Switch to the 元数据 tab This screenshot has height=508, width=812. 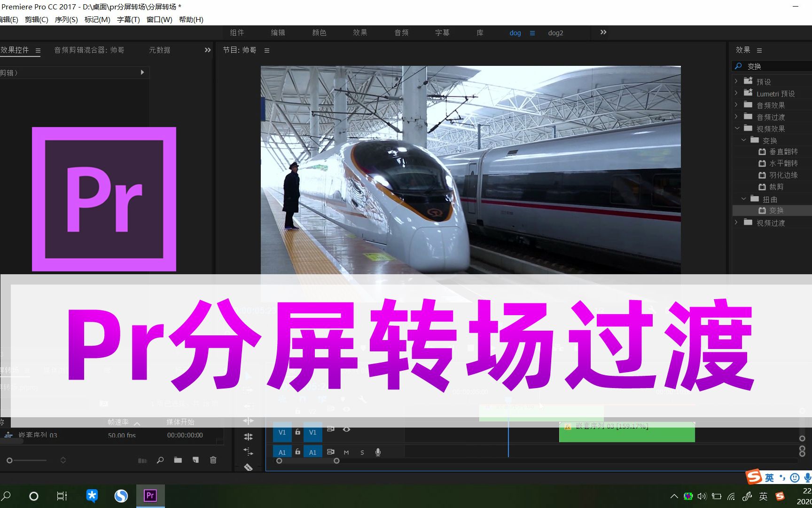click(160, 50)
